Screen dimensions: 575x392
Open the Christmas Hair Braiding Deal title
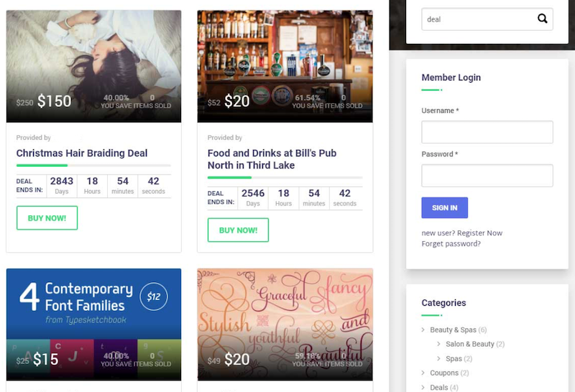coord(82,153)
